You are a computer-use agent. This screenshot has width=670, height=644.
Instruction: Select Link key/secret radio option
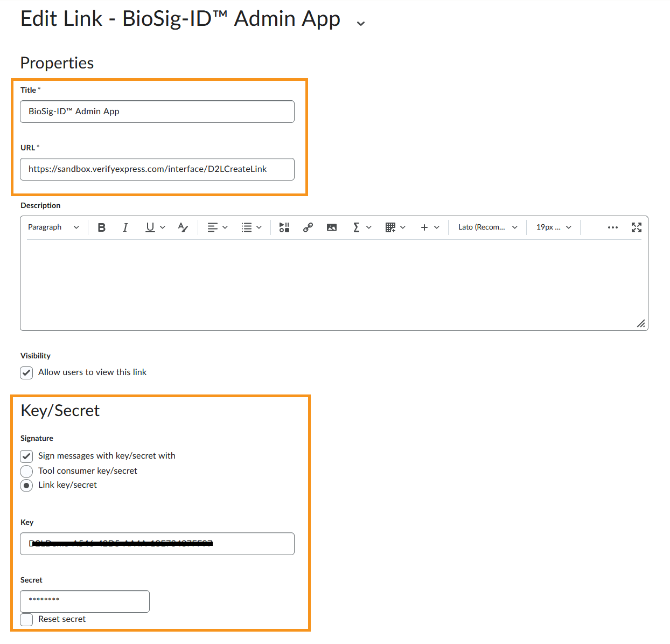point(26,486)
